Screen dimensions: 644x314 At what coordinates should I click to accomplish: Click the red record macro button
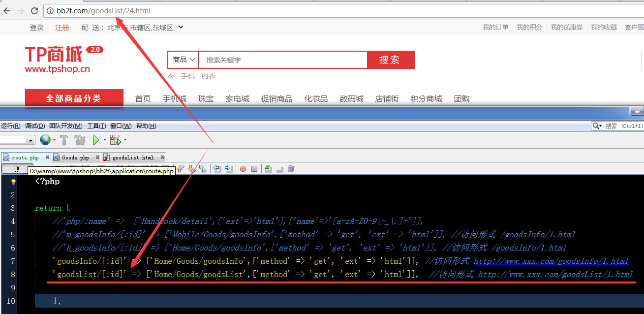(x=243, y=169)
